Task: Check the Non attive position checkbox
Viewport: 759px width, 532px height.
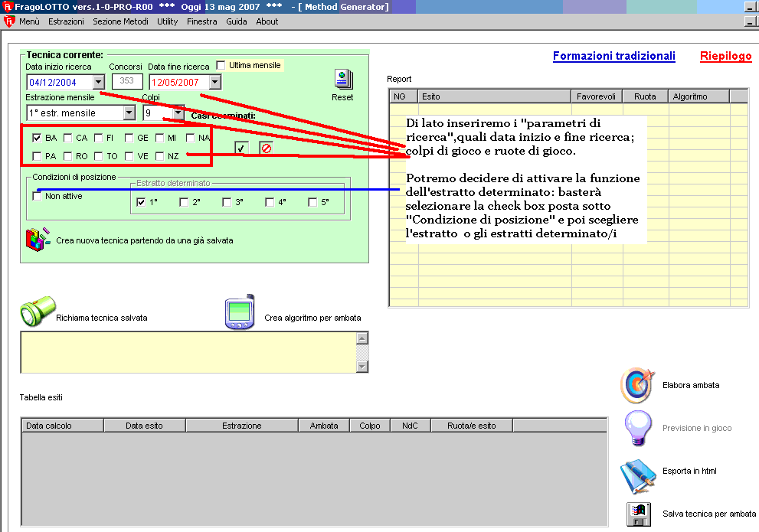Action: pyautogui.click(x=37, y=197)
